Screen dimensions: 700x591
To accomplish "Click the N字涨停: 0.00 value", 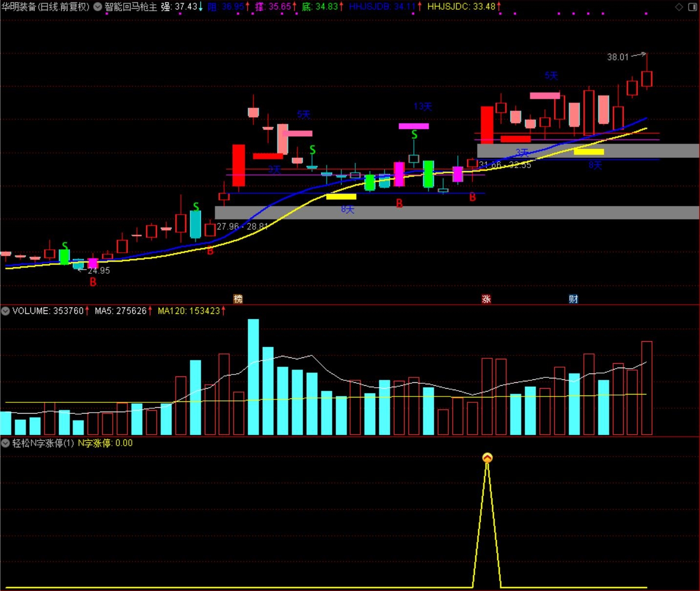I will [106, 443].
